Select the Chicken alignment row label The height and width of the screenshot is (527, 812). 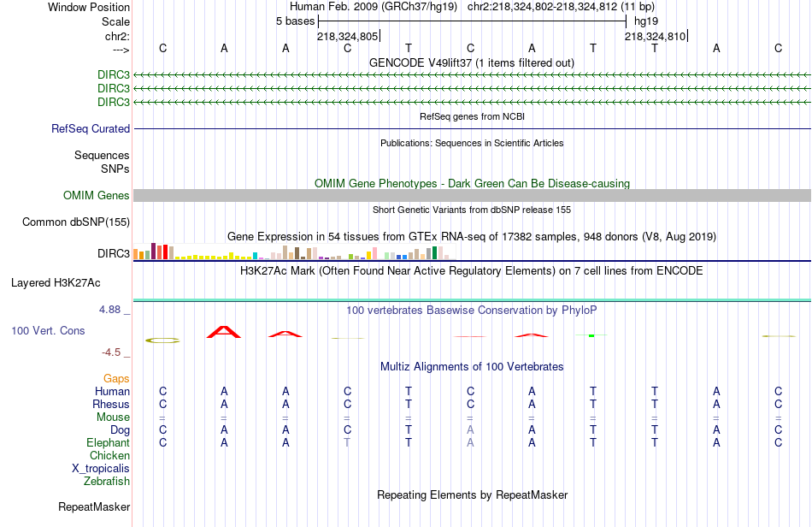pos(109,455)
